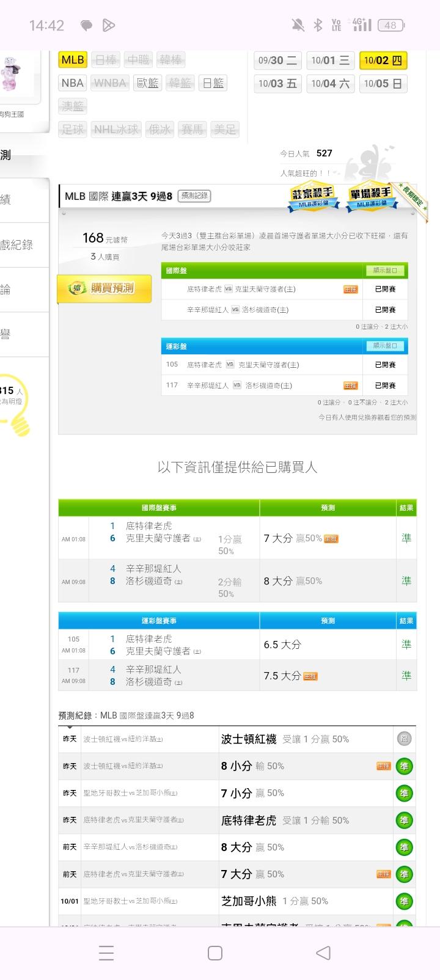Click the light bulb icon in sidebar

(15, 406)
